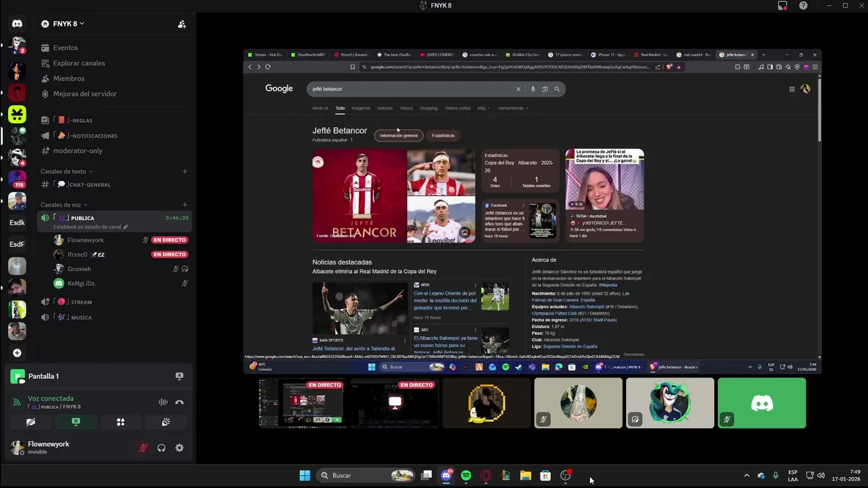The width and height of the screenshot is (868, 488).
Task: Switch to Imágenes tab in streamed Google
Action: [361, 108]
